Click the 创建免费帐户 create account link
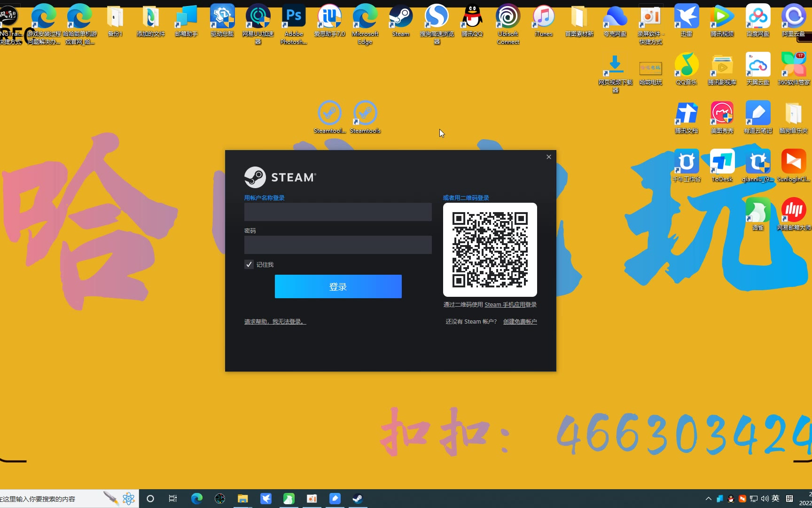The height and width of the screenshot is (508, 812). (x=520, y=322)
